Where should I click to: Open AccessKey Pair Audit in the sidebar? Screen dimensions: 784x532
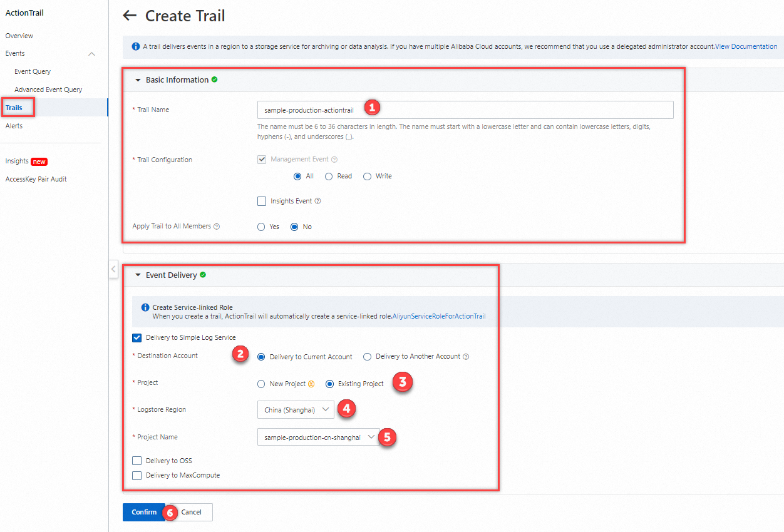tap(36, 179)
